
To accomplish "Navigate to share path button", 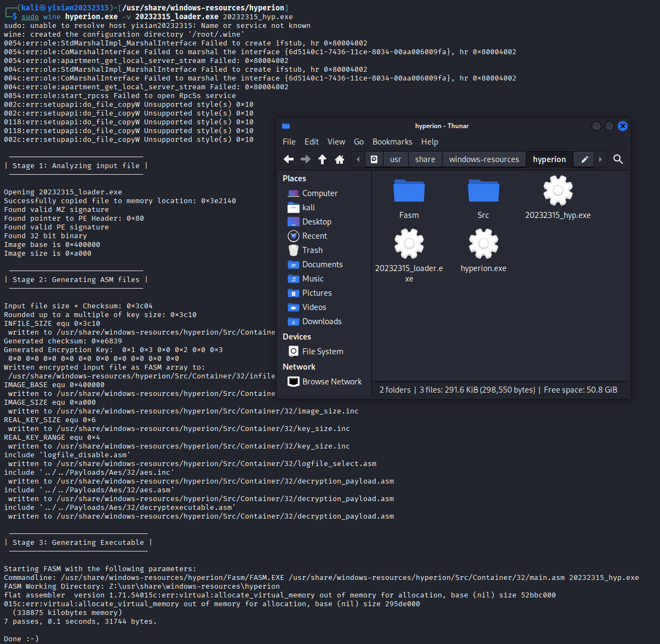I will (x=425, y=159).
